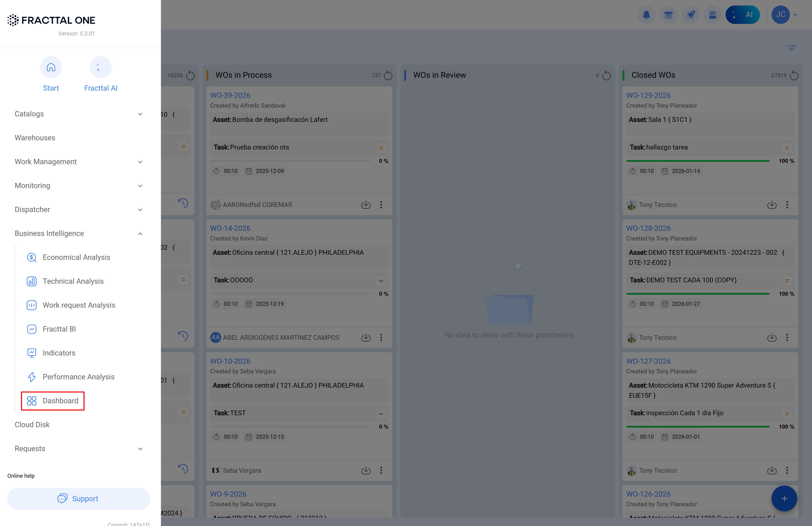Open work order WO-128-2026 link
Screen dimensions: 812x526
tap(648, 228)
